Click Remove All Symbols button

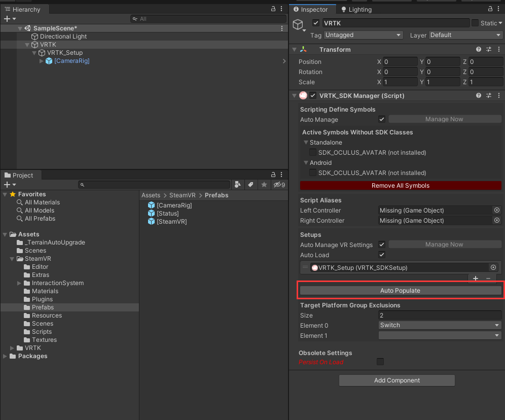pos(401,185)
